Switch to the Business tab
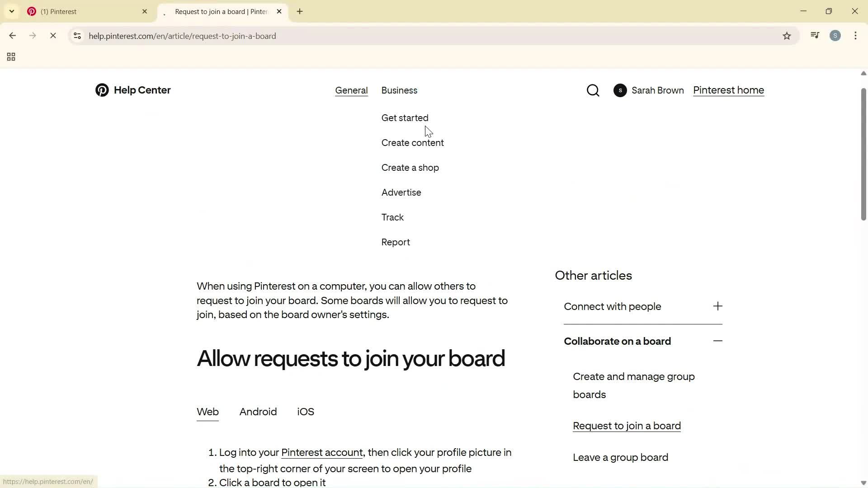 399,90
